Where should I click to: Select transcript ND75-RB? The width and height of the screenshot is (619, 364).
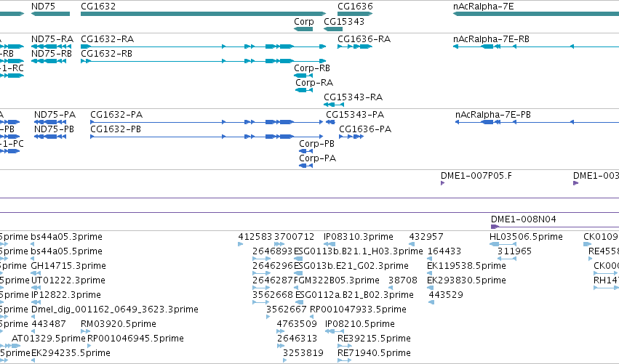(x=49, y=61)
